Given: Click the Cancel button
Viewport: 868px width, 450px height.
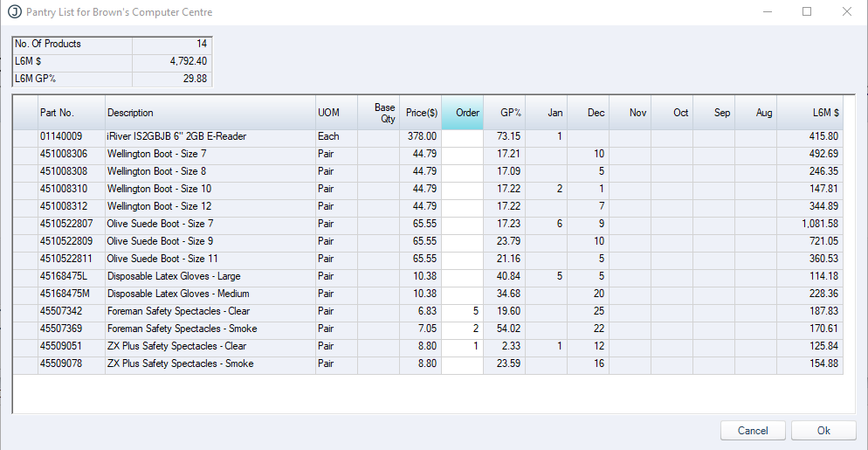Looking at the screenshot, I should point(753,431).
